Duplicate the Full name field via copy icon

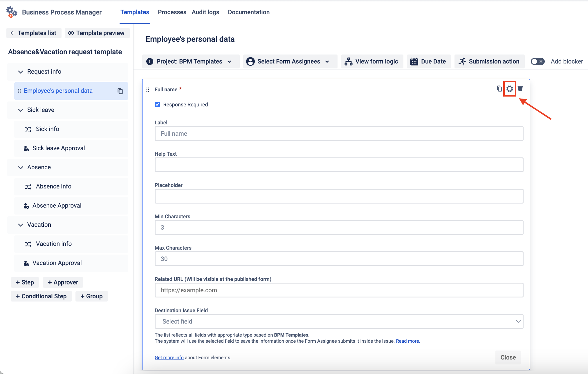pyautogui.click(x=499, y=89)
